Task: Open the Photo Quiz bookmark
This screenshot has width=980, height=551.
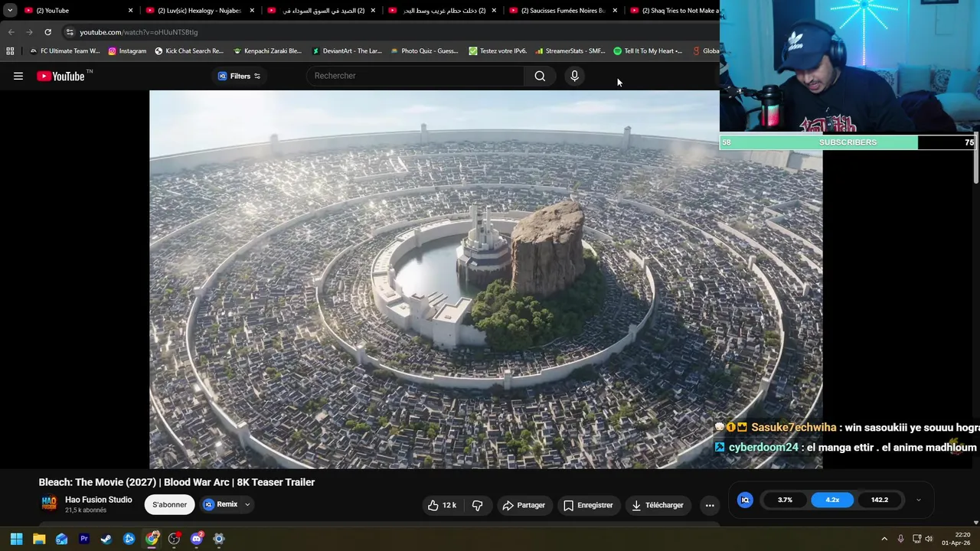Action: pos(425,51)
